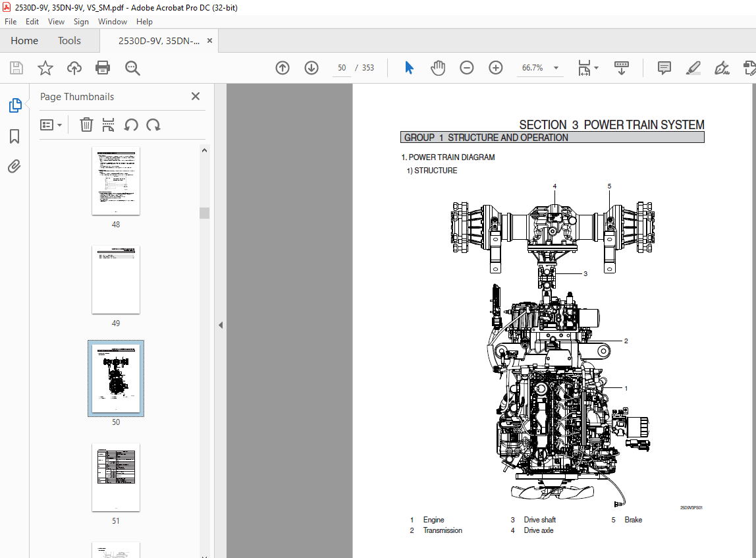Image resolution: width=756 pixels, height=558 pixels.
Task: Zoom in with the plus button
Action: pos(496,68)
